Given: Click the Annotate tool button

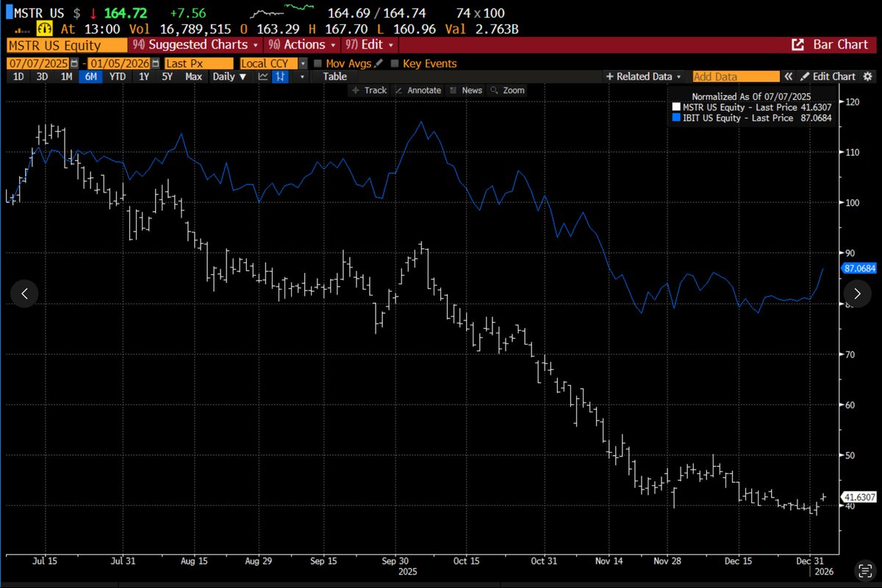Looking at the screenshot, I should pyautogui.click(x=419, y=90).
